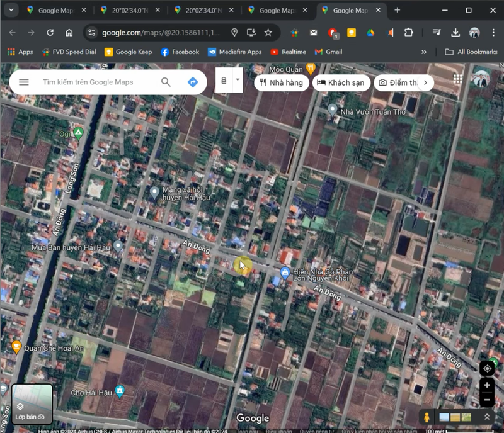Open the Apps bookmark
504x433 pixels.
pos(20,52)
